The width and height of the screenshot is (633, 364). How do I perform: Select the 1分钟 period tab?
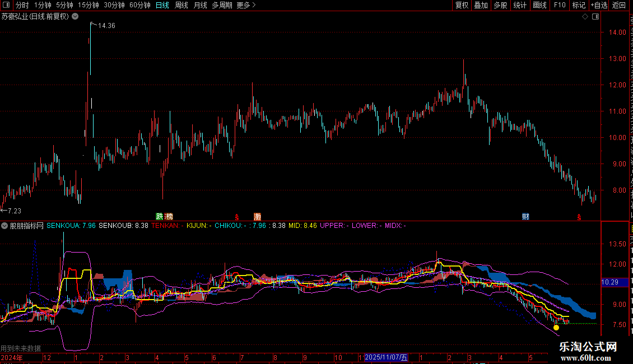coord(43,5)
